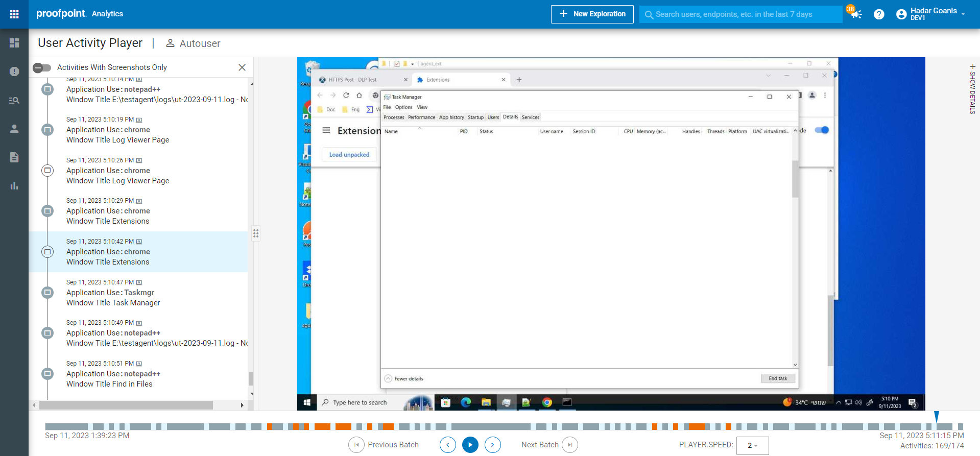Select 5:10:49 PM notepad++ activity row
This screenshot has width=980, height=456.
138,333
